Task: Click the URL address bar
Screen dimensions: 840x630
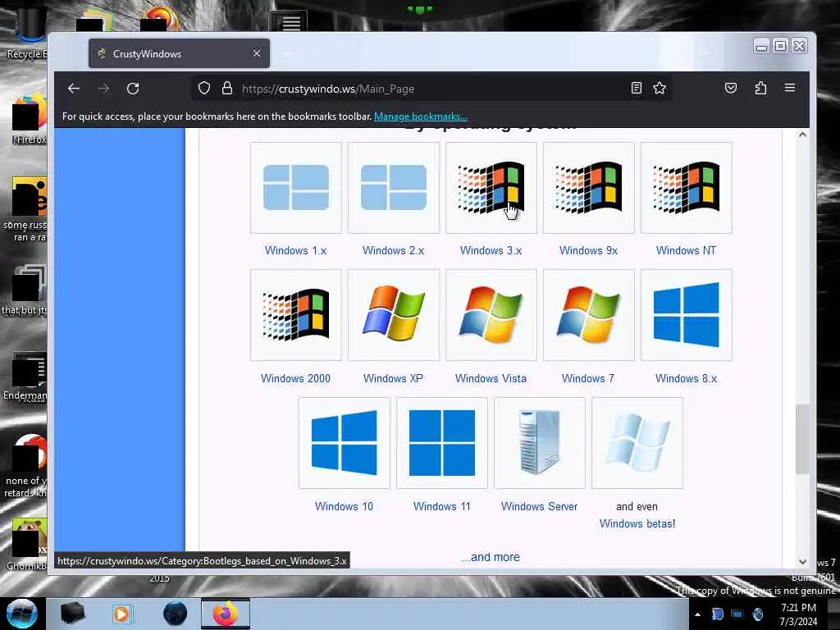Action: (431, 89)
